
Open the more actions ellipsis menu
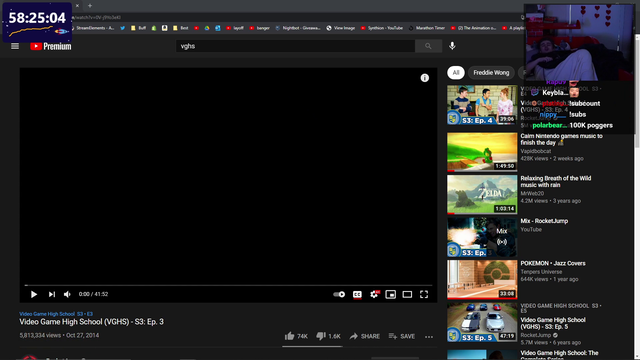pos(429,337)
